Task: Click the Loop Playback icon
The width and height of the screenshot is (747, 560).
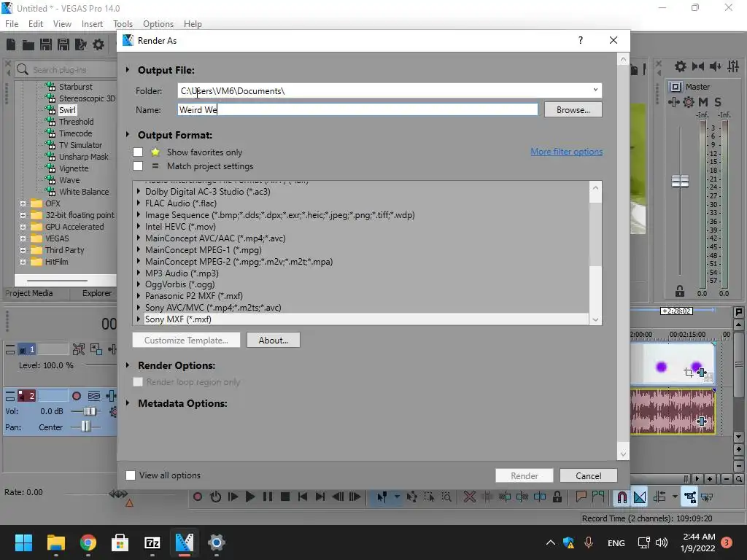Action: point(215,497)
